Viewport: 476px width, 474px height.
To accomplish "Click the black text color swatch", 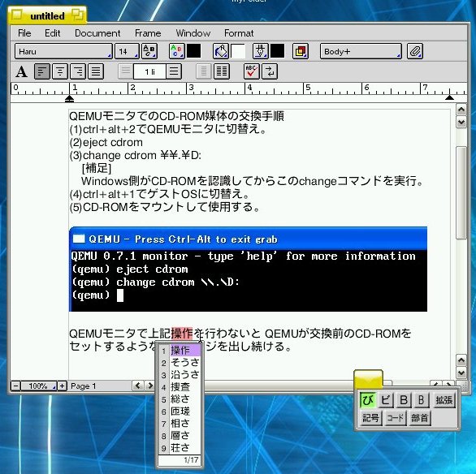I will click(x=193, y=51).
